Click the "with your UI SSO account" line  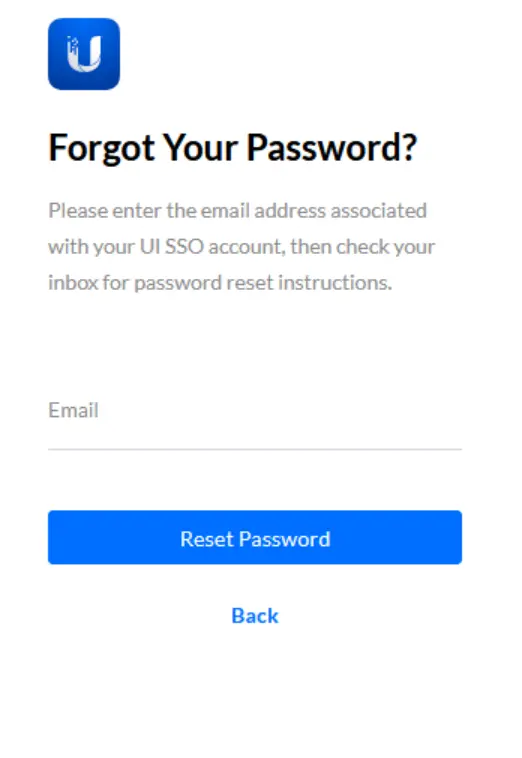coord(165,247)
